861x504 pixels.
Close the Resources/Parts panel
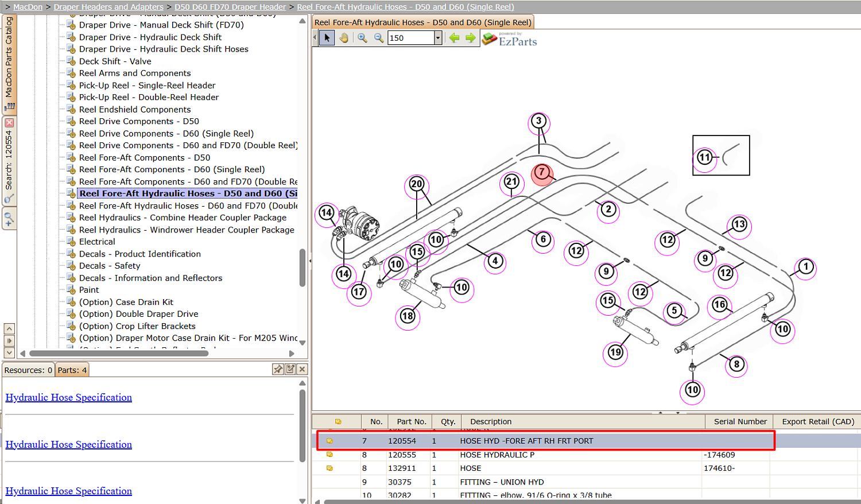click(302, 369)
